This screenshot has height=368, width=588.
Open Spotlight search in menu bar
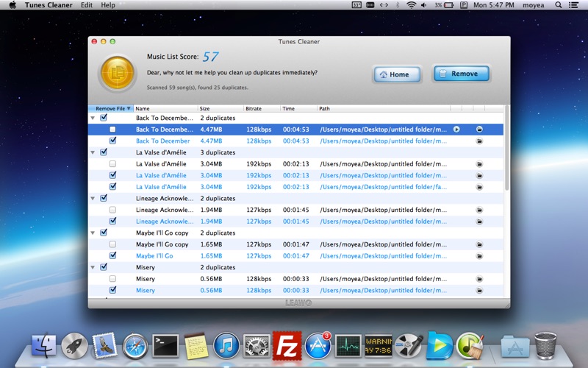pyautogui.click(x=558, y=5)
